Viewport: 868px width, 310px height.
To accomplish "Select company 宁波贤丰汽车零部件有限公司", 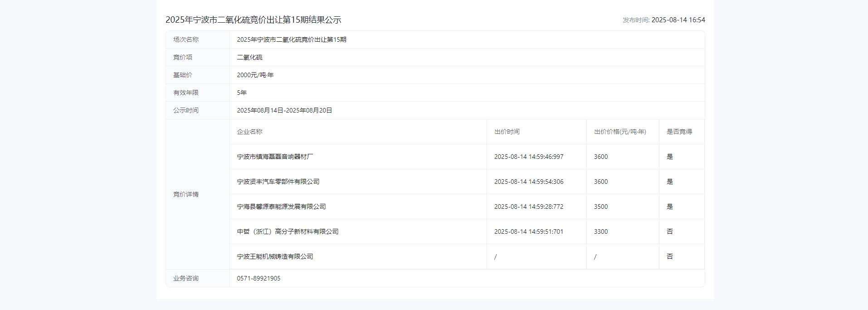I will click(278, 182).
